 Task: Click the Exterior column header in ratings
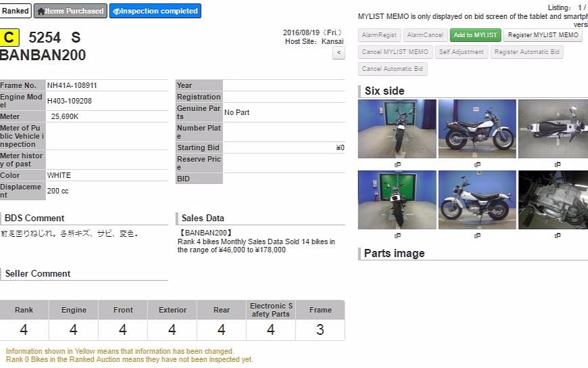[172, 310]
